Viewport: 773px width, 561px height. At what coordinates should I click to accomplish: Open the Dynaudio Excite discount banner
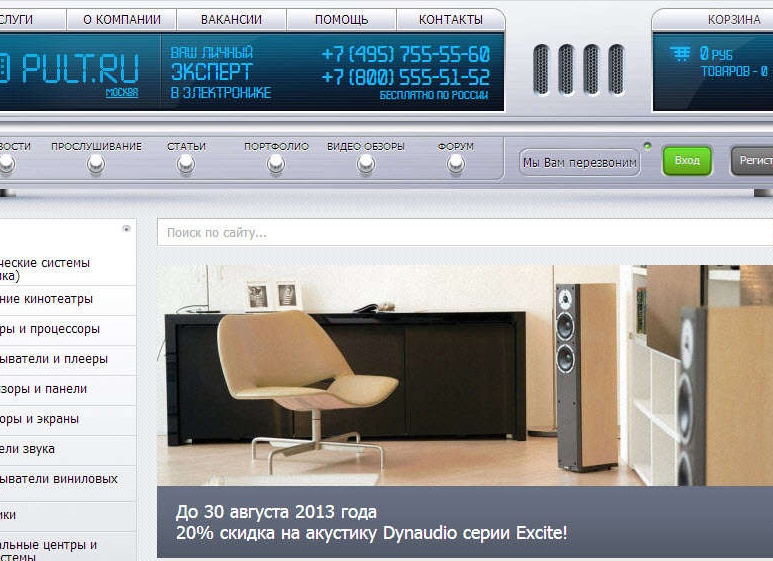point(464,410)
